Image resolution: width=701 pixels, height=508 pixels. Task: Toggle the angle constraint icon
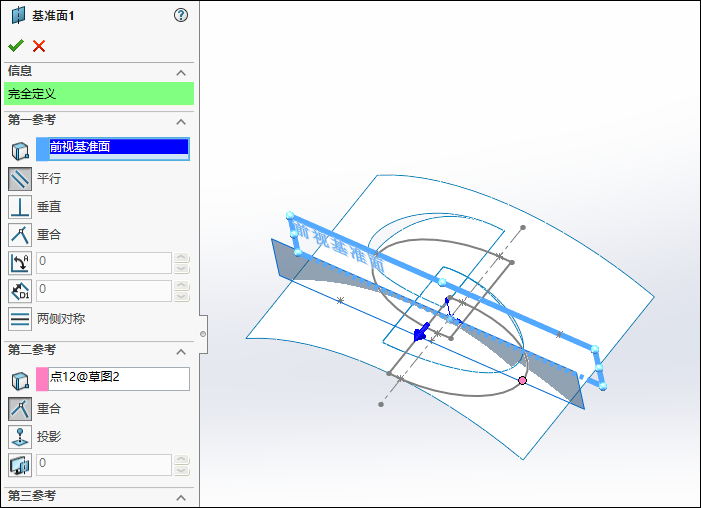pos(20,263)
